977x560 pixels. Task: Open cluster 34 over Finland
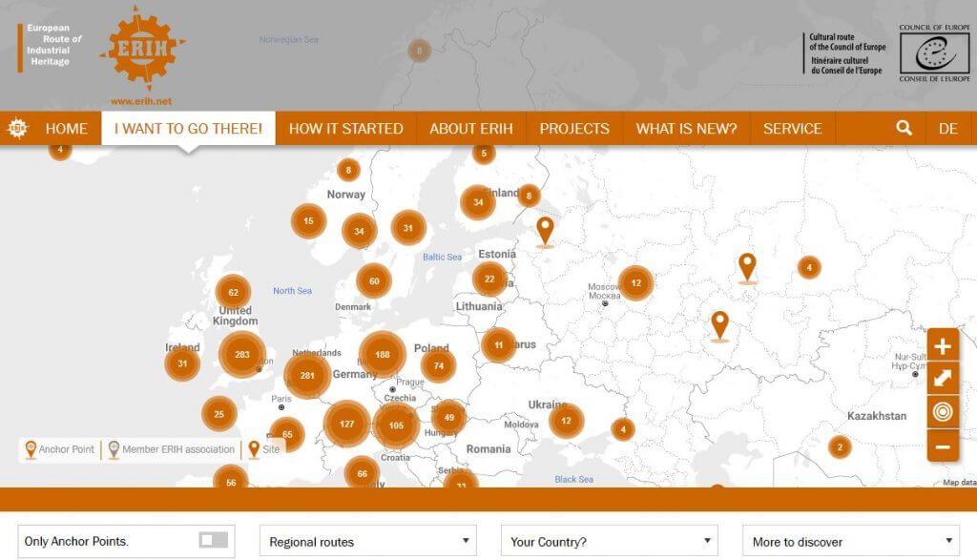[x=478, y=202]
